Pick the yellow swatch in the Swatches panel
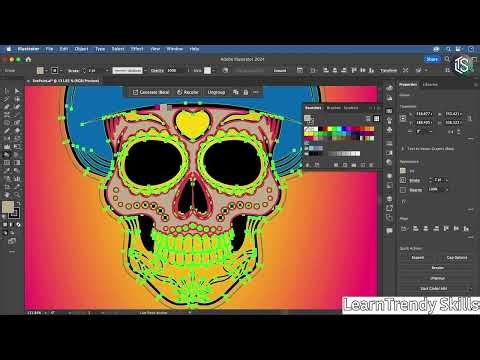This screenshot has width=480, height=360. tap(330, 129)
